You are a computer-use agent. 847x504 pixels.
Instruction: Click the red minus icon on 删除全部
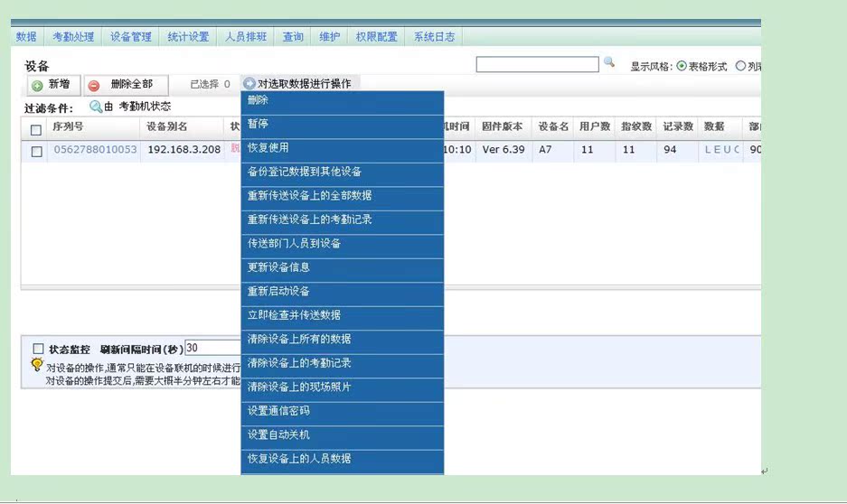coord(94,85)
